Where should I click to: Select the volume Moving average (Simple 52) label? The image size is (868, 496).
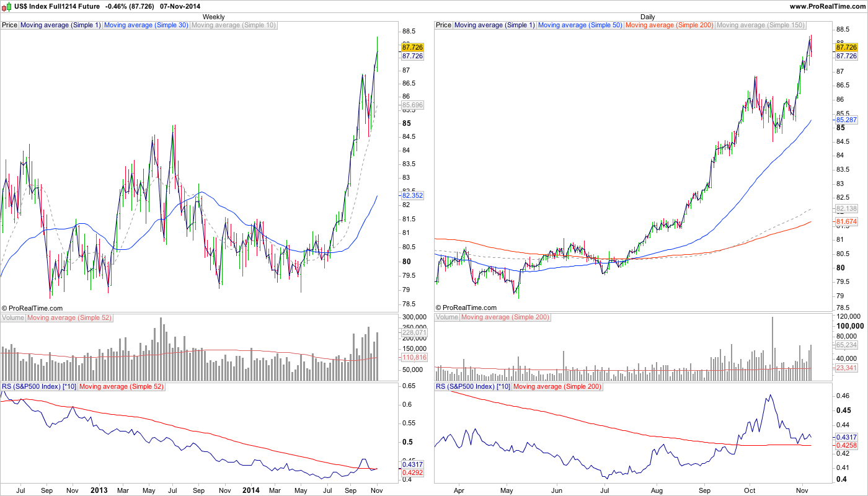pyautogui.click(x=71, y=317)
